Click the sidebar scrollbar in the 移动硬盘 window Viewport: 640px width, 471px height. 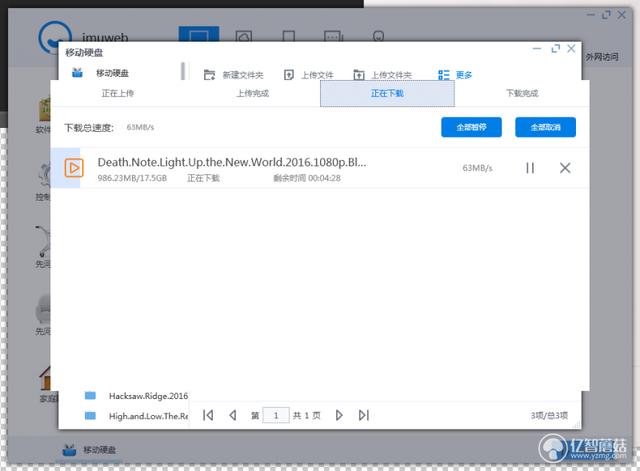(183, 71)
